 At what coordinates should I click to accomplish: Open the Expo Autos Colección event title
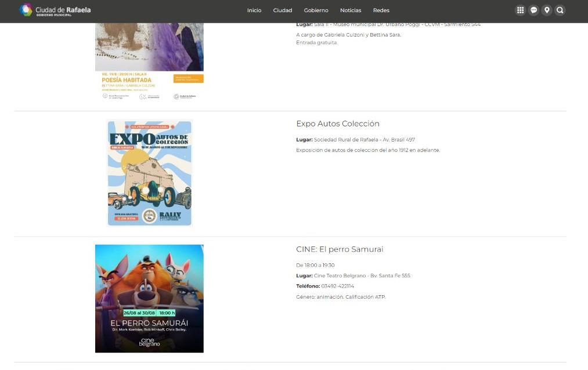(337, 124)
